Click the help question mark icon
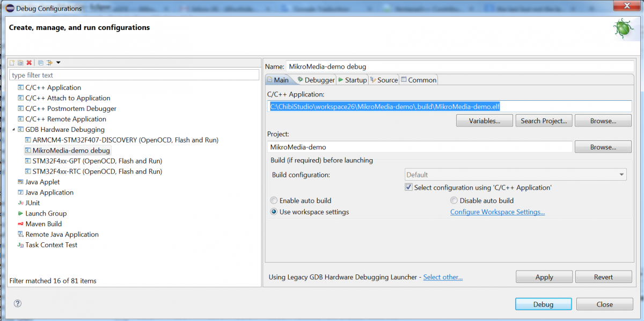 tap(17, 303)
